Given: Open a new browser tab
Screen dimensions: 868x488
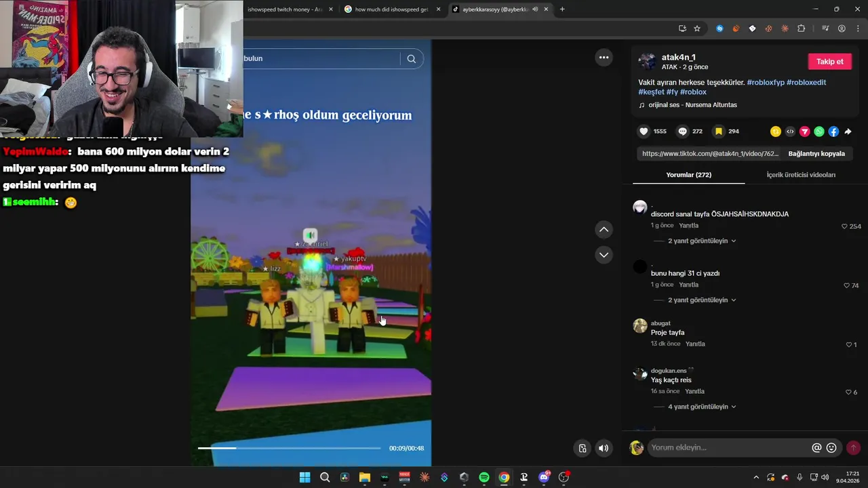Looking at the screenshot, I should (x=562, y=9).
